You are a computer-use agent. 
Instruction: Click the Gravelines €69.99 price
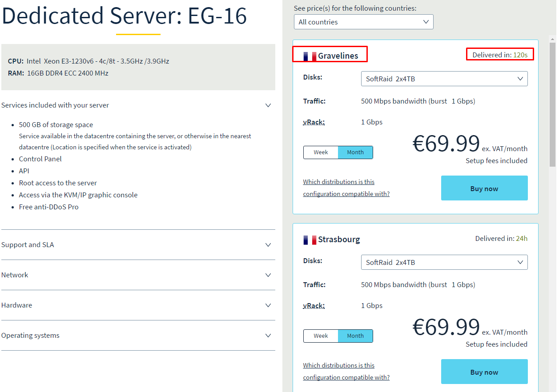(446, 144)
